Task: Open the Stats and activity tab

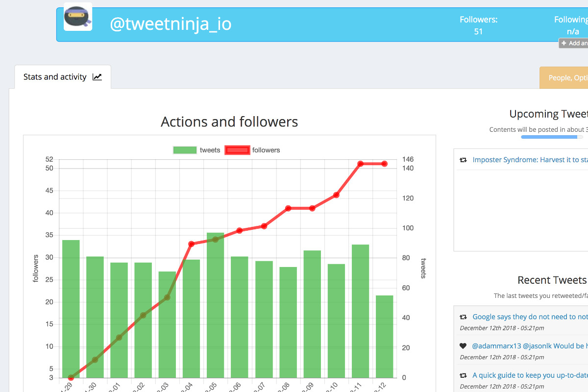Action: coord(63,77)
